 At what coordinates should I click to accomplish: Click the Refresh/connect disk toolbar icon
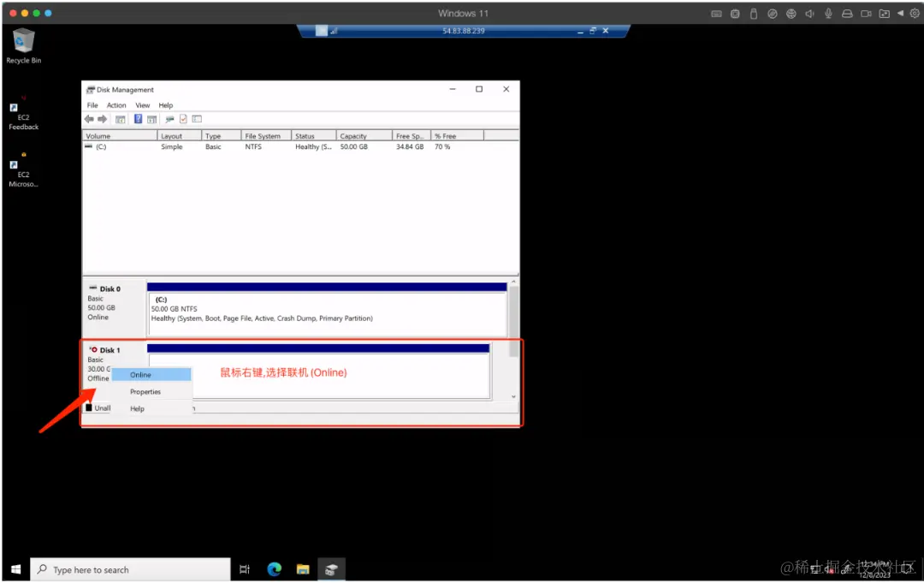tap(169, 119)
